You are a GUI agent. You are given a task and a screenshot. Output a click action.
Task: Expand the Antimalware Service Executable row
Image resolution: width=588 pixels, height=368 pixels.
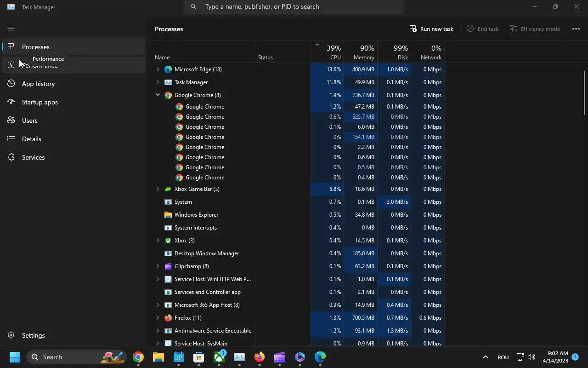click(158, 331)
